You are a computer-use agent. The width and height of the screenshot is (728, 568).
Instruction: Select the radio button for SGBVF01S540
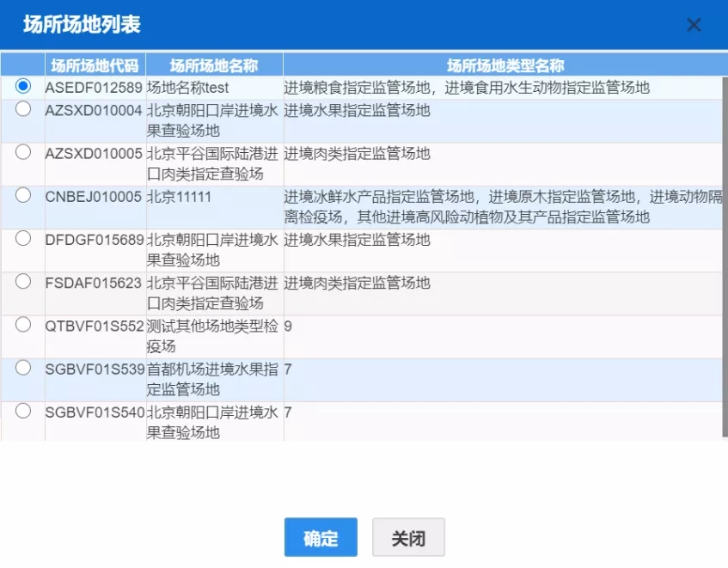coord(22,411)
